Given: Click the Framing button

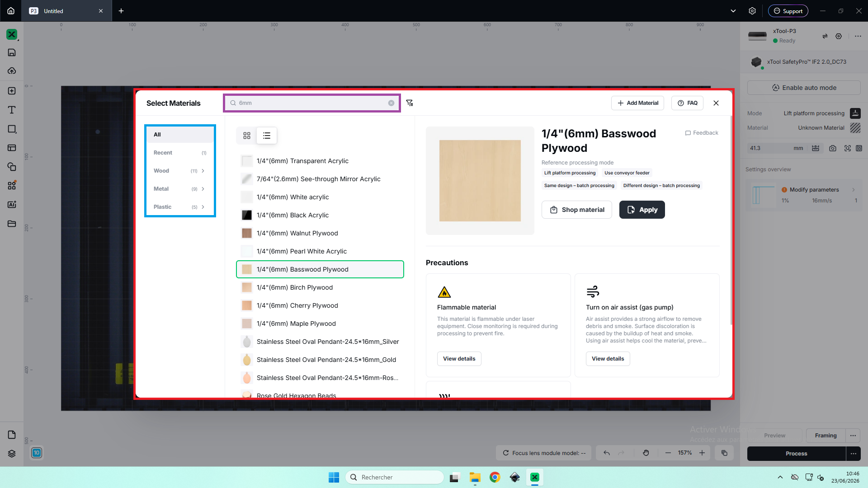Looking at the screenshot, I should click(x=826, y=436).
